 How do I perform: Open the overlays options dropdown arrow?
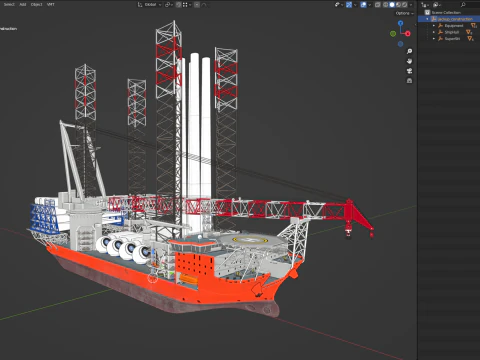[370, 5]
